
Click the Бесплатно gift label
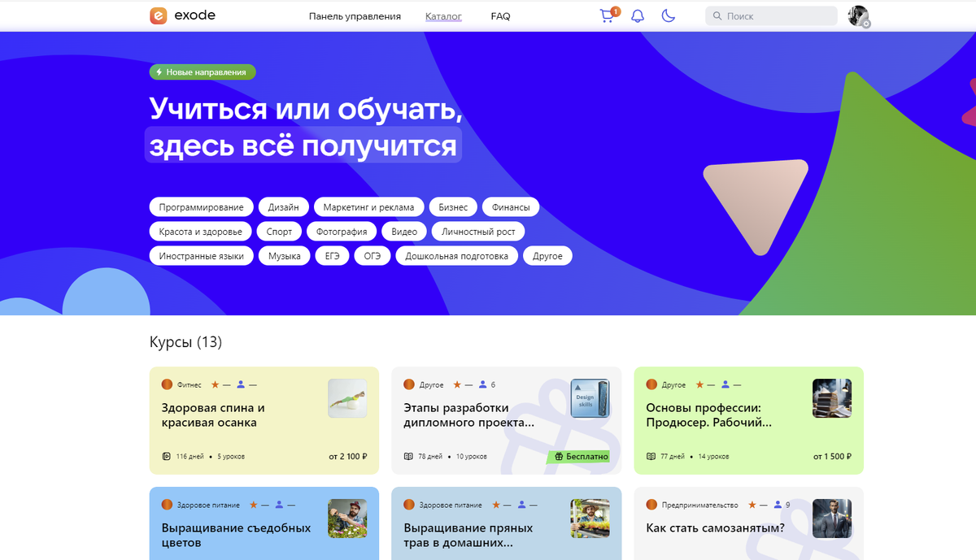coord(579,457)
